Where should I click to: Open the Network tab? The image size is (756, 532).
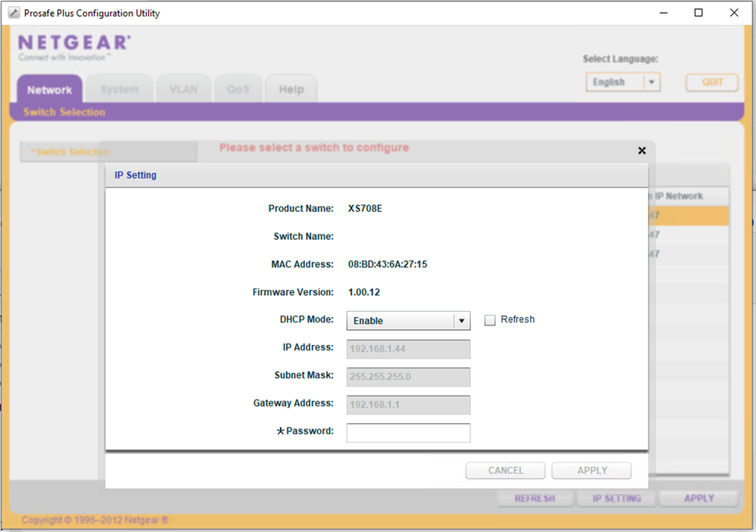(x=50, y=89)
